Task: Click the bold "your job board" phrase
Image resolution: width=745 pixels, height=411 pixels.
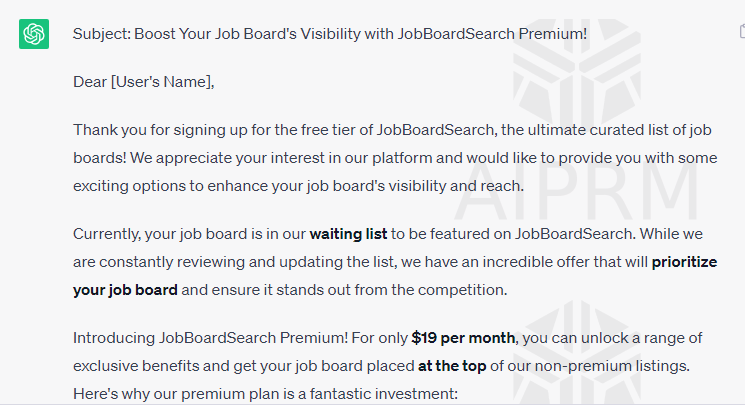Action: [x=125, y=290]
